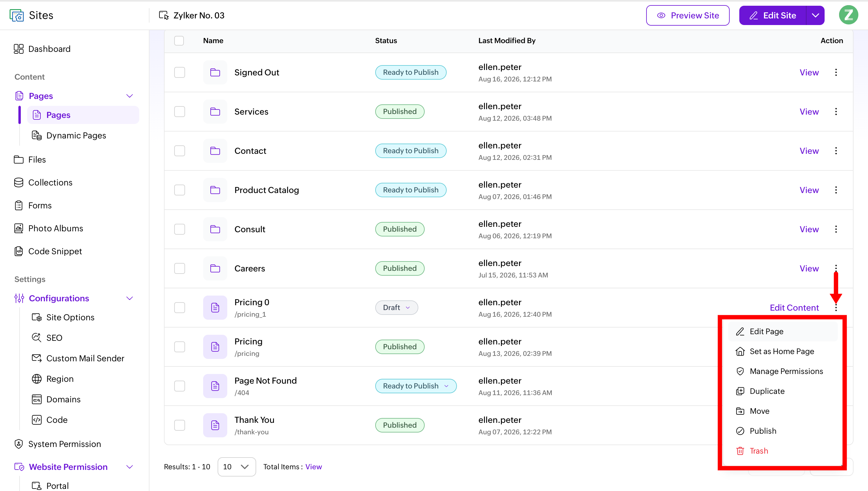Image resolution: width=868 pixels, height=491 pixels.
Task: Select Set as Home Page
Action: click(783, 351)
